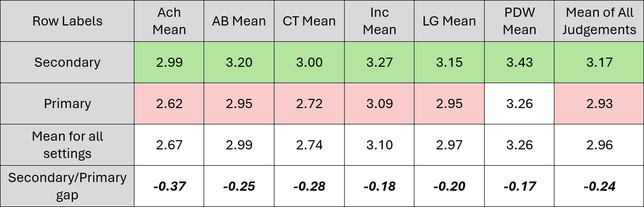Click the "Inc Mean" column header
Screen dimensions: 644x207
pos(379,21)
